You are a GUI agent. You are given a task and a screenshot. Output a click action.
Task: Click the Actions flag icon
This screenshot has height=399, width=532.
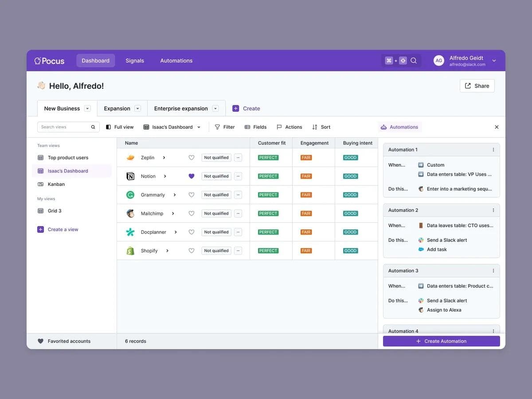pyautogui.click(x=279, y=127)
